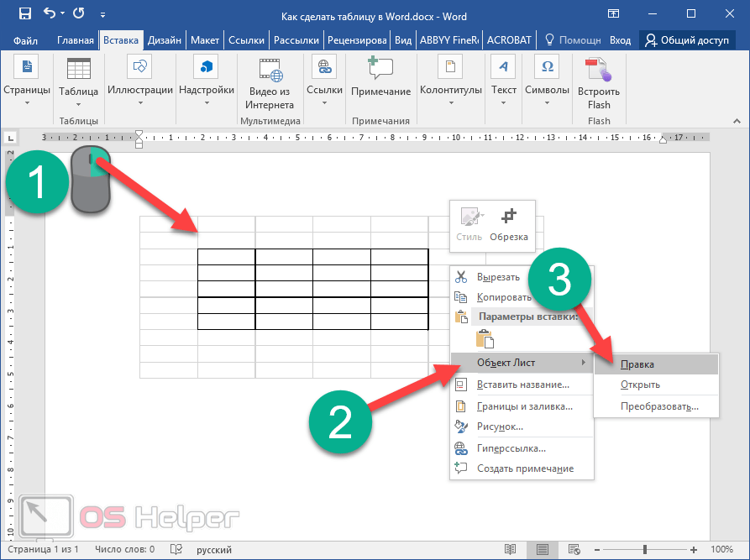Click the Online Video icon
Viewport: 750px width, 560px height.
pyautogui.click(x=270, y=69)
